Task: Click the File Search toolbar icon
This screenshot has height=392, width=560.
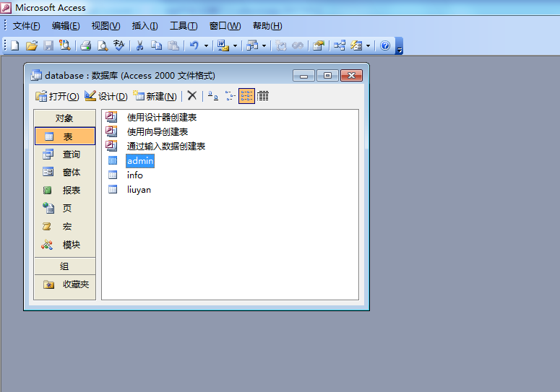Action: (x=65, y=45)
